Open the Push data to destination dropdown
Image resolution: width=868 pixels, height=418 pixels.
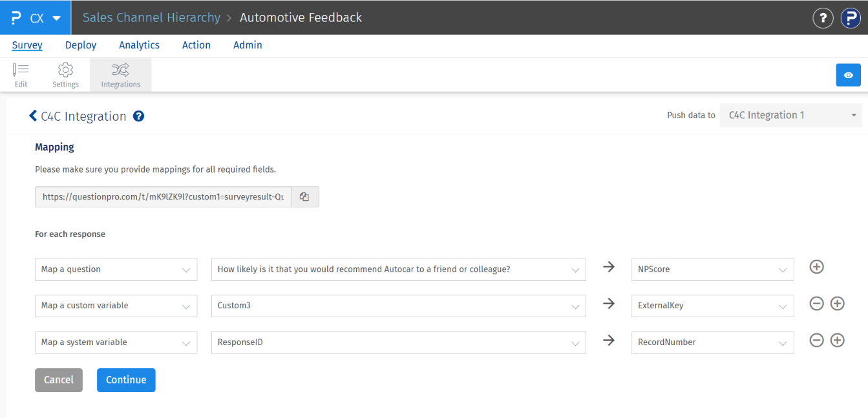790,115
